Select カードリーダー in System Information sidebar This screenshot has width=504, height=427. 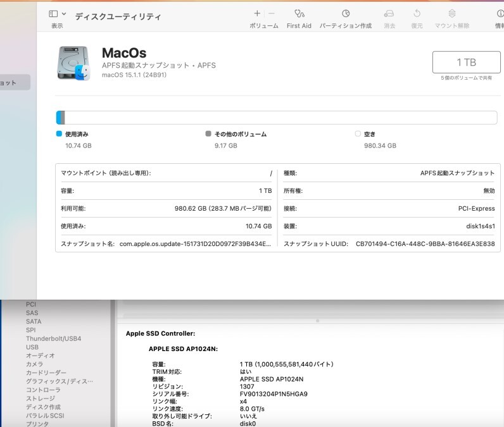click(46, 373)
